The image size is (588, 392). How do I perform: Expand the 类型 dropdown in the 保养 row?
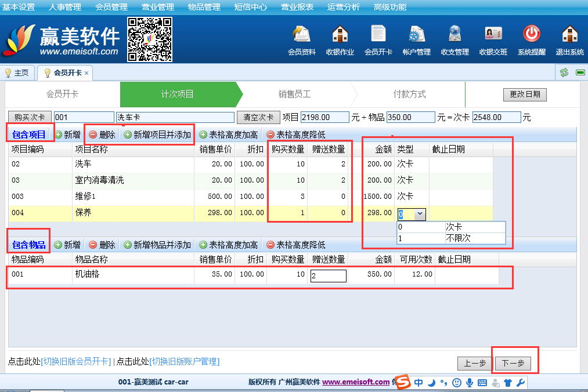click(420, 214)
